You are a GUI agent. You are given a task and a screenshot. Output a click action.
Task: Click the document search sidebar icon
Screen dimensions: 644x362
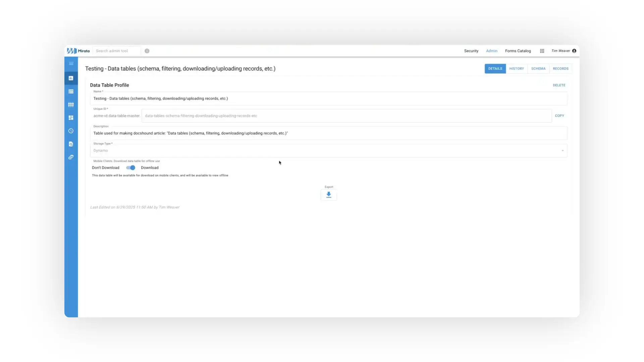click(71, 144)
